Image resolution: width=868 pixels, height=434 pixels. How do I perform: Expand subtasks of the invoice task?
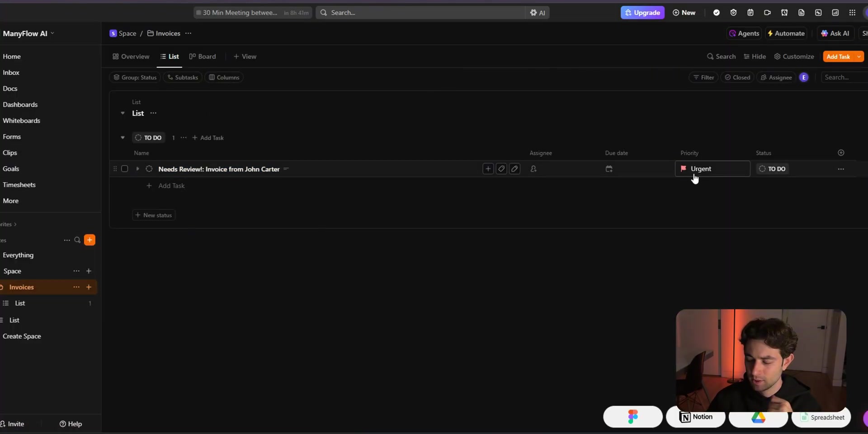(x=137, y=169)
